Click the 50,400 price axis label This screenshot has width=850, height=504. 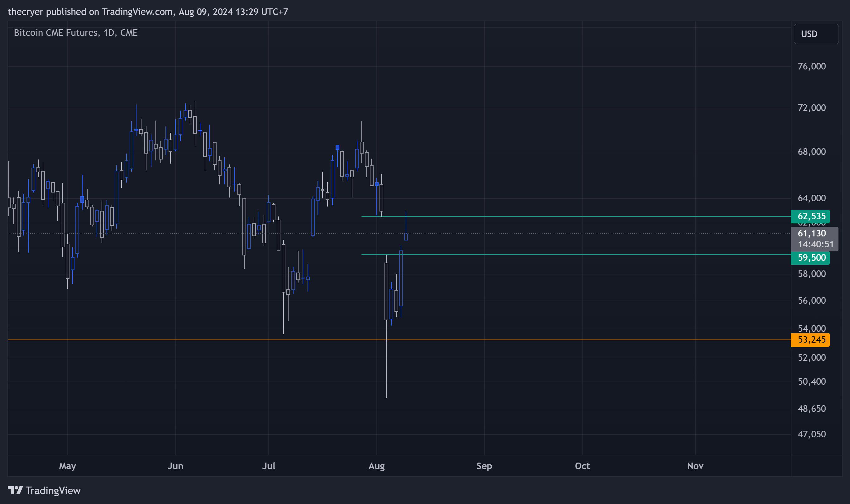812,382
